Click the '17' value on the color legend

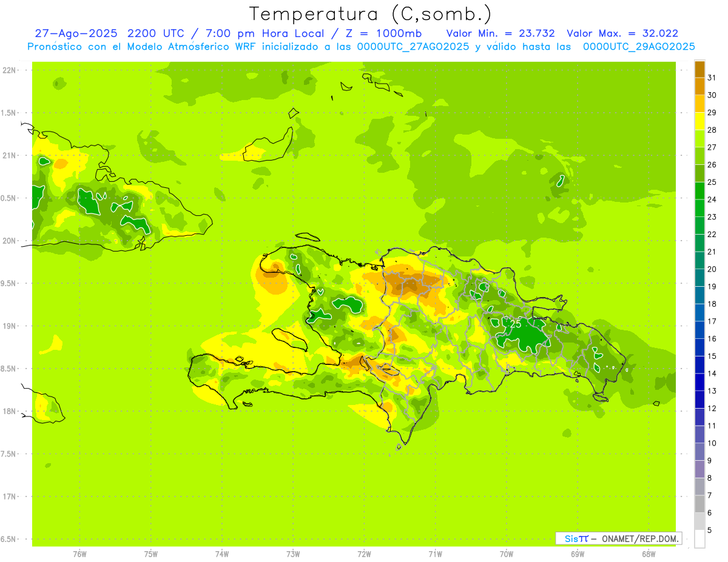tap(712, 321)
